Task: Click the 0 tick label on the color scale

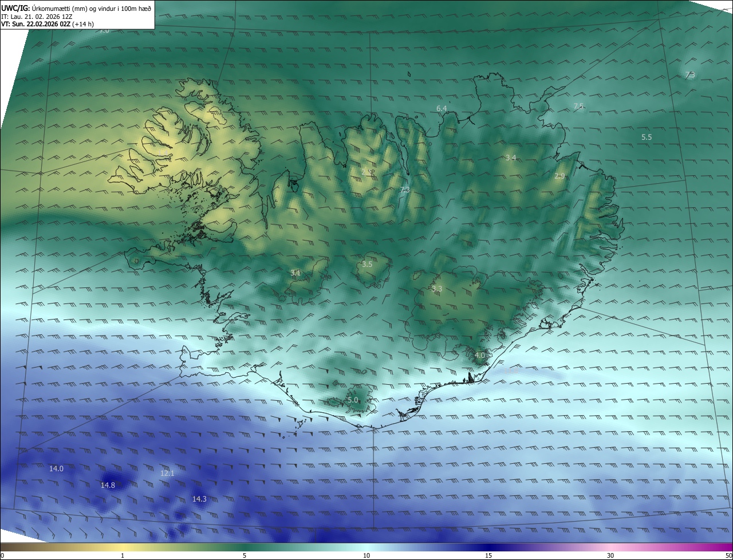Action: point(2,556)
